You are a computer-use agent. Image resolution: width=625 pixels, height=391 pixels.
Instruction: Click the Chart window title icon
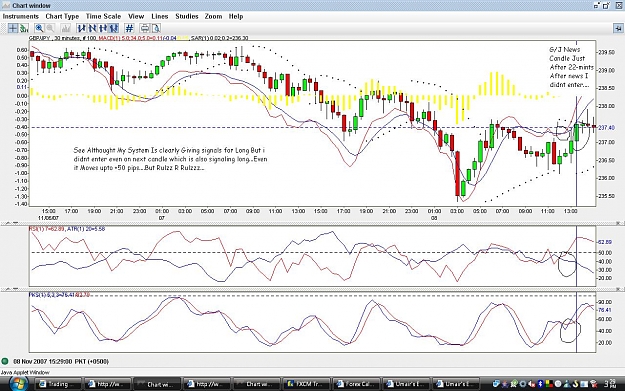6,5
